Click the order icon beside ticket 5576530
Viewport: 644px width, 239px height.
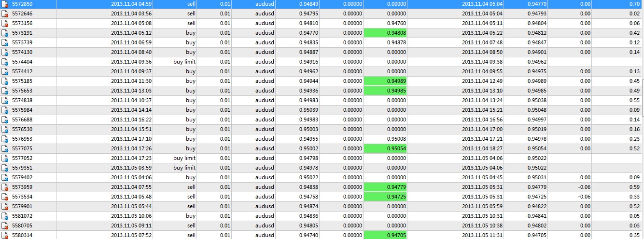pos(5,130)
